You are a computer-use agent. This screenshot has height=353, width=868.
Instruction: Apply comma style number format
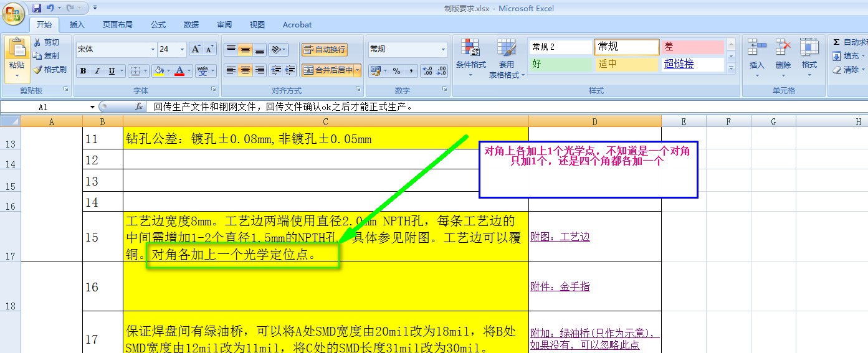[x=411, y=70]
